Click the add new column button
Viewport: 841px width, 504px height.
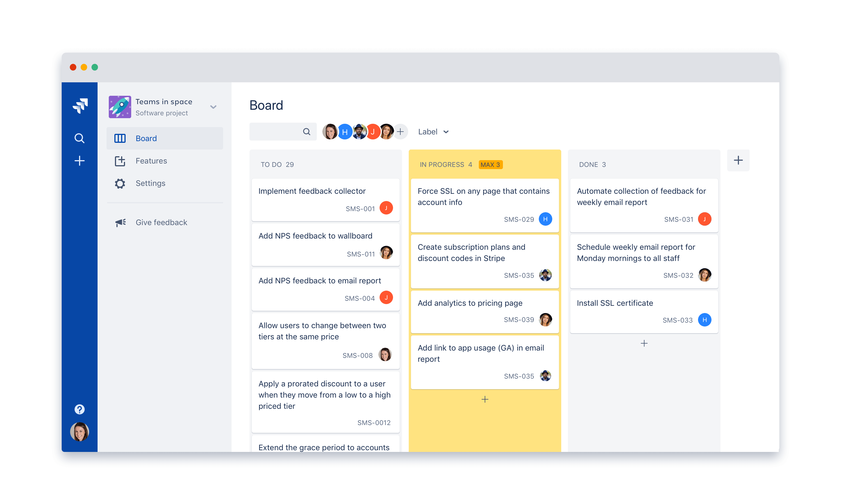[738, 160]
